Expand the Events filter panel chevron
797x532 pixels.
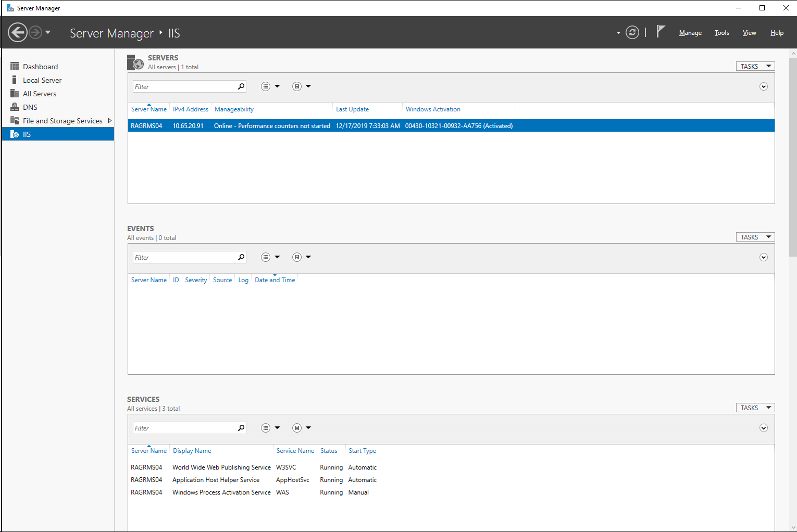click(x=764, y=257)
